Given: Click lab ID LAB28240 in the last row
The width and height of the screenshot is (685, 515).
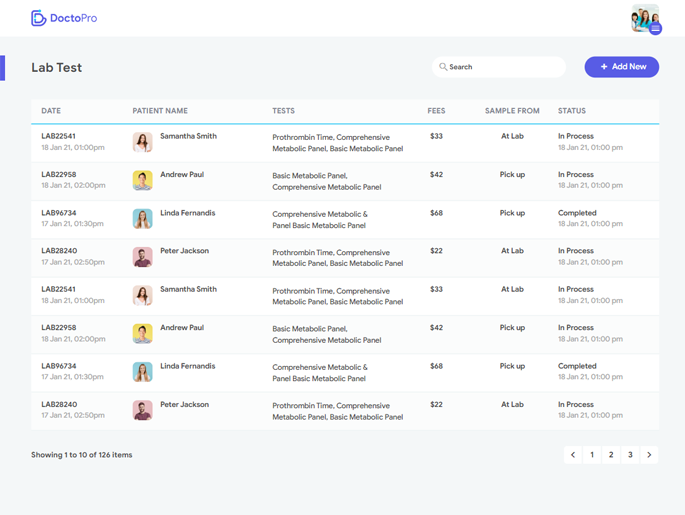Looking at the screenshot, I should 59,404.
